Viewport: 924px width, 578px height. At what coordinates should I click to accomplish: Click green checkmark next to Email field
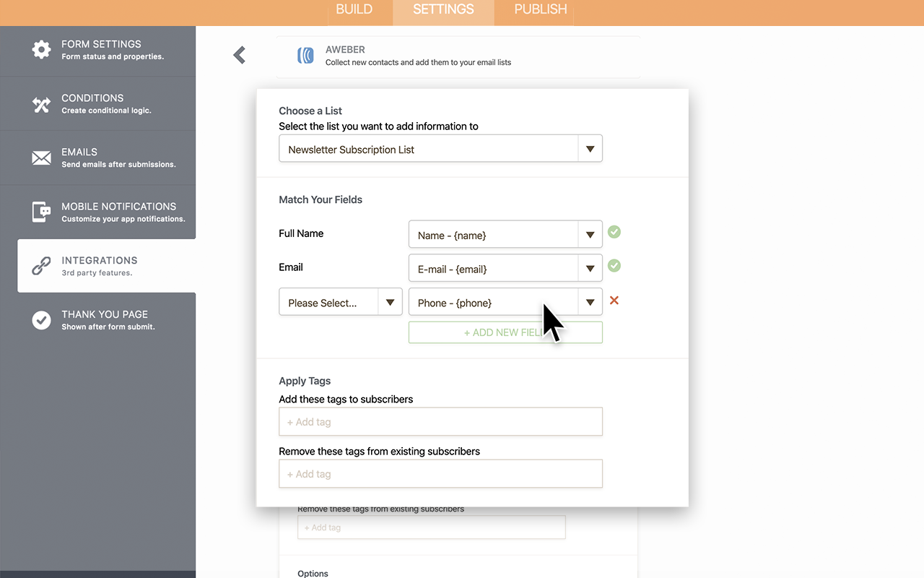(614, 266)
